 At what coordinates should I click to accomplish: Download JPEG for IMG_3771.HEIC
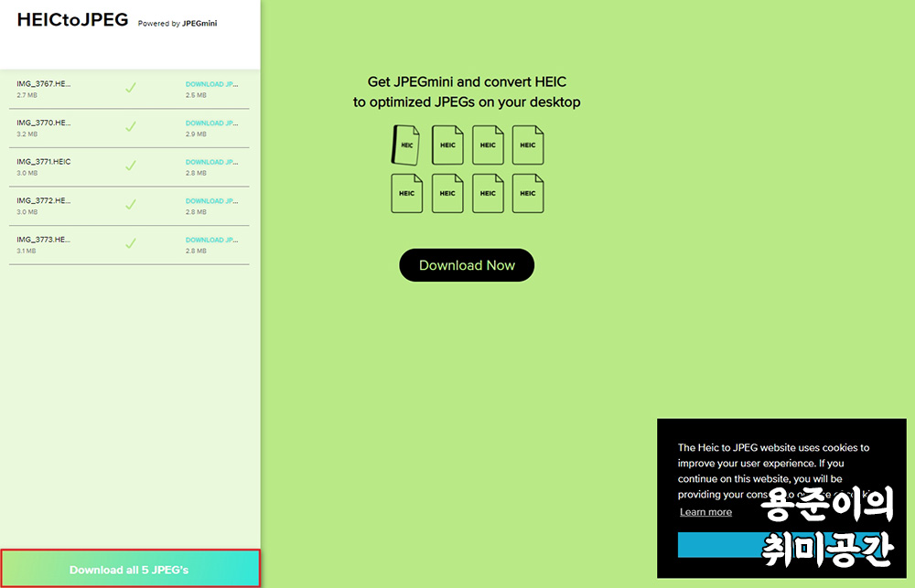pos(212,162)
